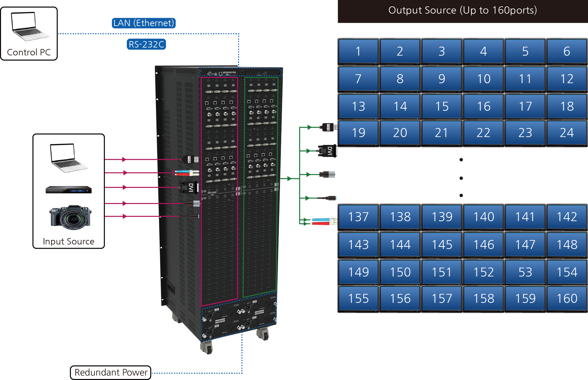Click the input red-blue fiber connector
This screenshot has height=380, width=588.
coord(186,173)
